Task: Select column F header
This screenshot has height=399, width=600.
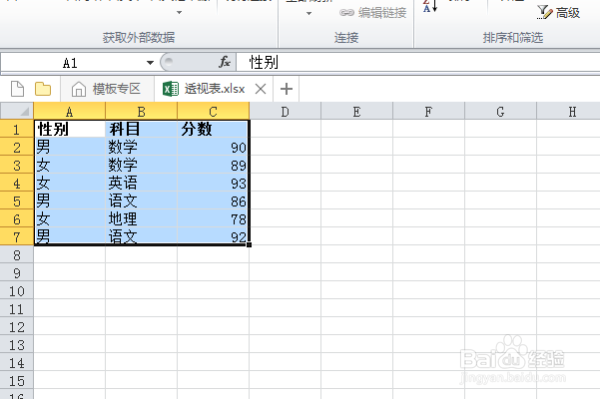Action: click(x=429, y=112)
